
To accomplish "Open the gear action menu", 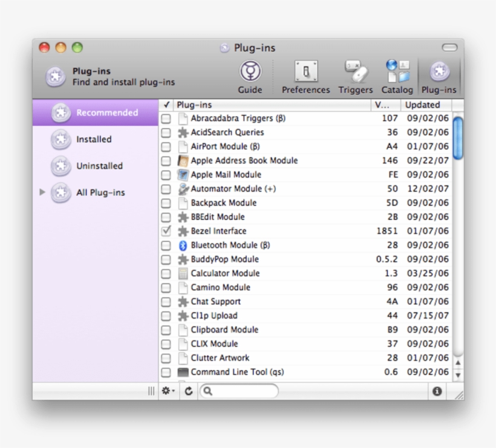I will [168, 391].
